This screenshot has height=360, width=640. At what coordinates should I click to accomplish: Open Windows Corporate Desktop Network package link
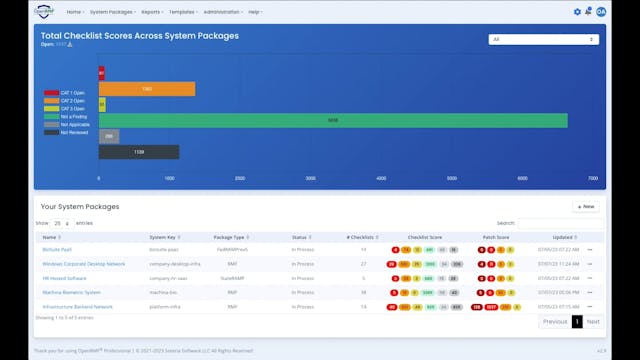(x=84, y=264)
